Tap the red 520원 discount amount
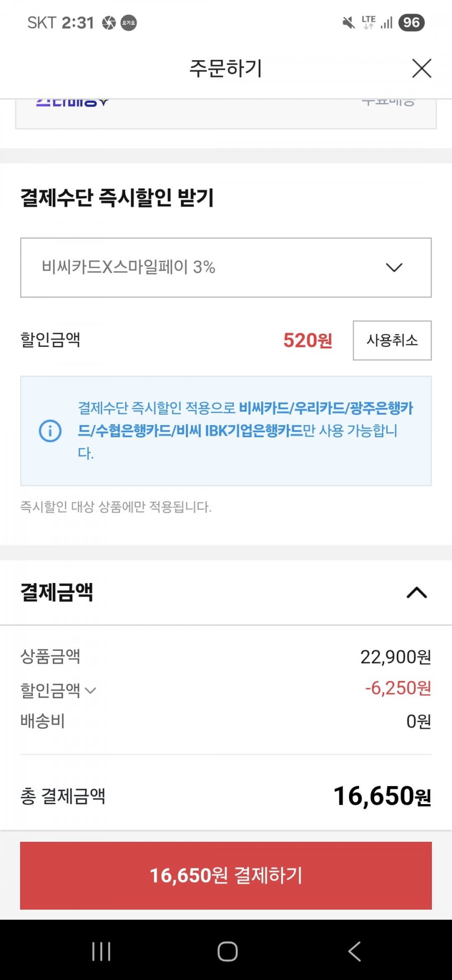Screen dimensions: 452x980 (x=308, y=340)
